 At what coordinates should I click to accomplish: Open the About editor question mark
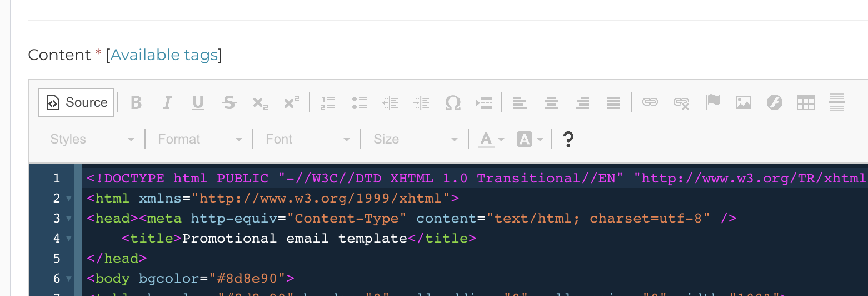point(568,139)
